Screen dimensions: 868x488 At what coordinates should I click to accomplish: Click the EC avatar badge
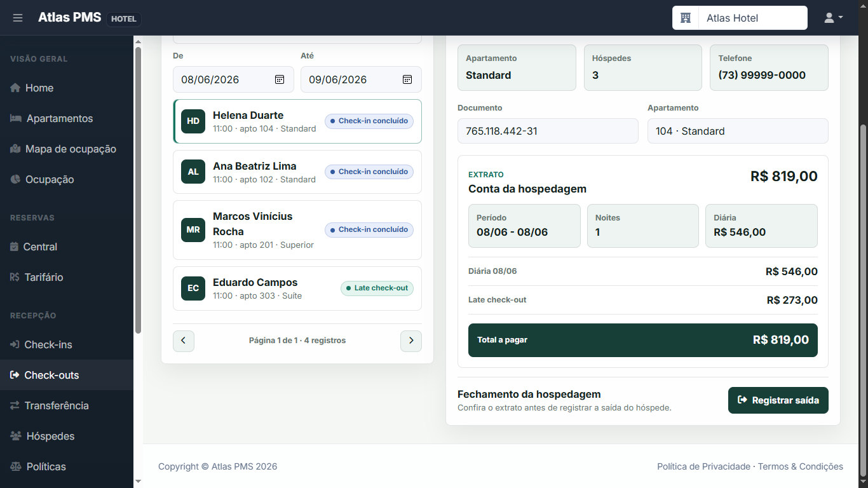193,288
